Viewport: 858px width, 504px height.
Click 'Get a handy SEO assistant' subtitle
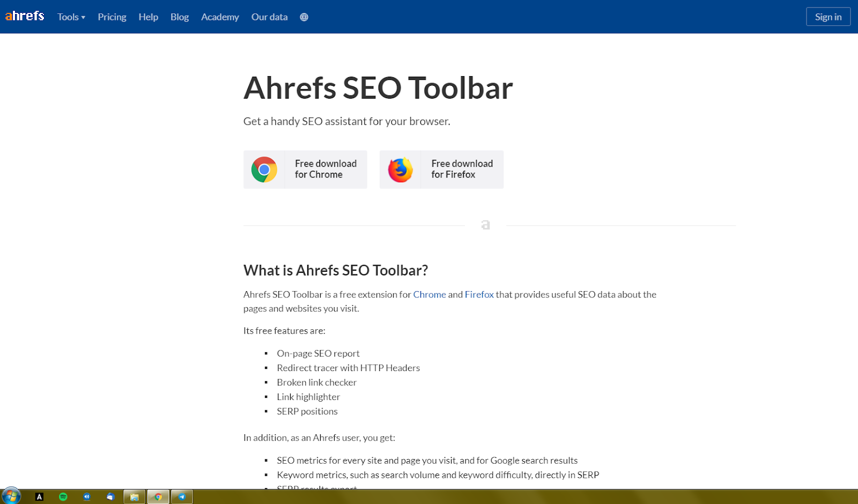click(x=346, y=121)
